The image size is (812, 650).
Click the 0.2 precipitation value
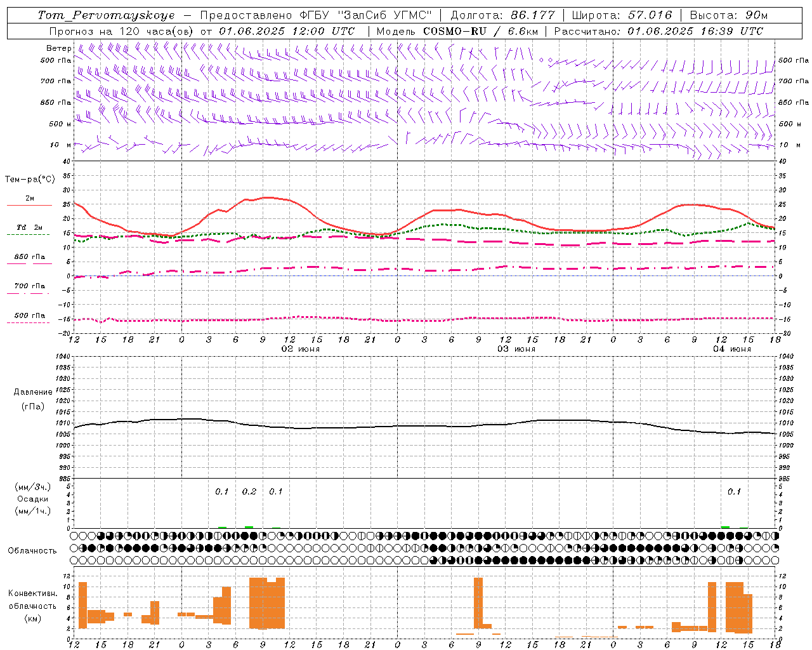click(249, 492)
